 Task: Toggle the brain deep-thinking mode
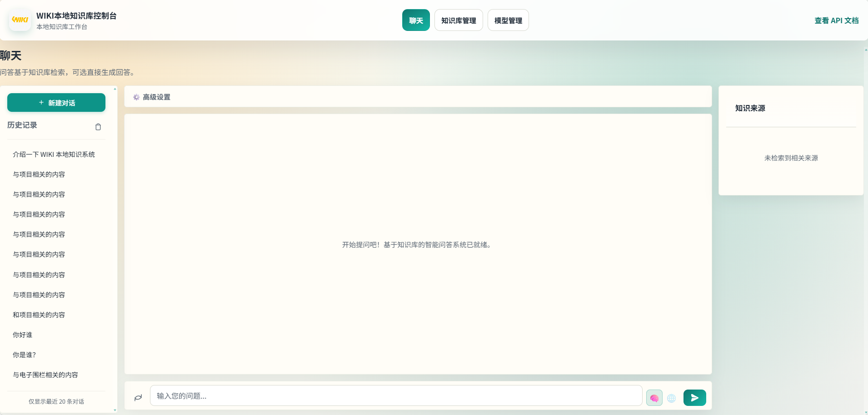click(654, 398)
